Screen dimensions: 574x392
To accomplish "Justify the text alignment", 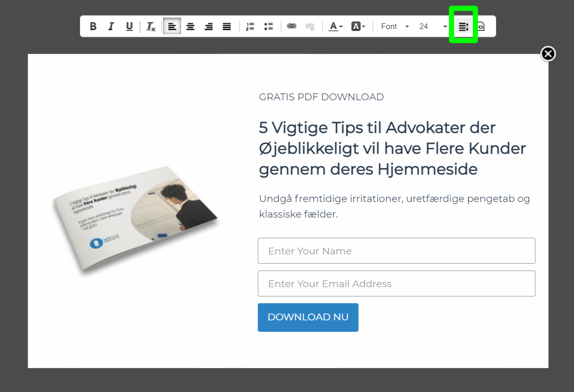I will [227, 26].
